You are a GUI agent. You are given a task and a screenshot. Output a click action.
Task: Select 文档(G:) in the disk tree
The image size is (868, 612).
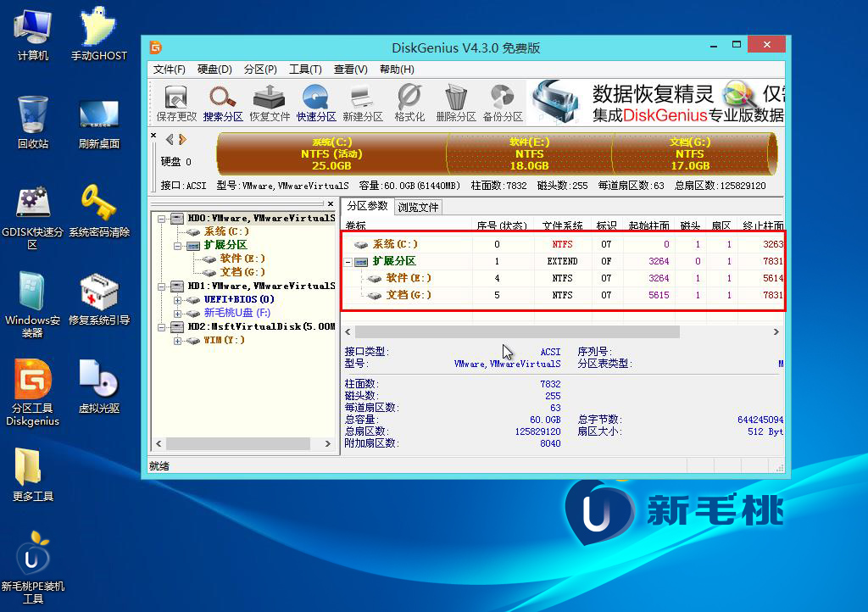pyautogui.click(x=242, y=272)
